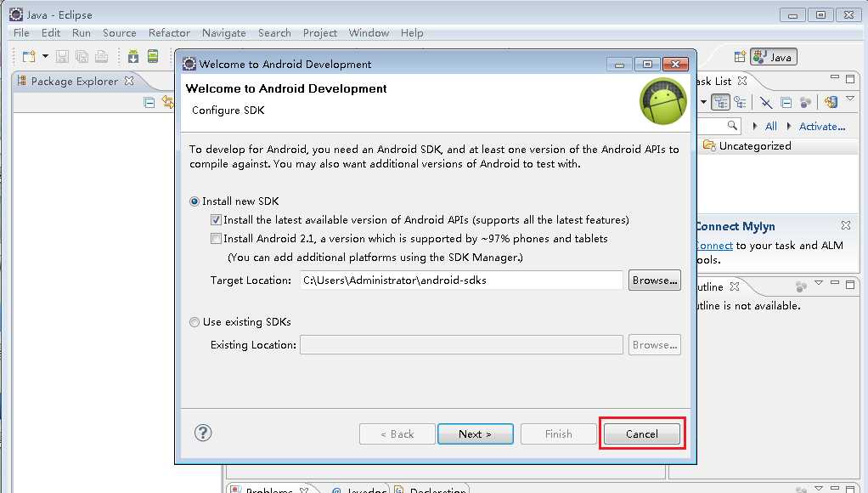Open the Edit menu
Image resolution: width=868 pixels, height=493 pixels.
(51, 32)
